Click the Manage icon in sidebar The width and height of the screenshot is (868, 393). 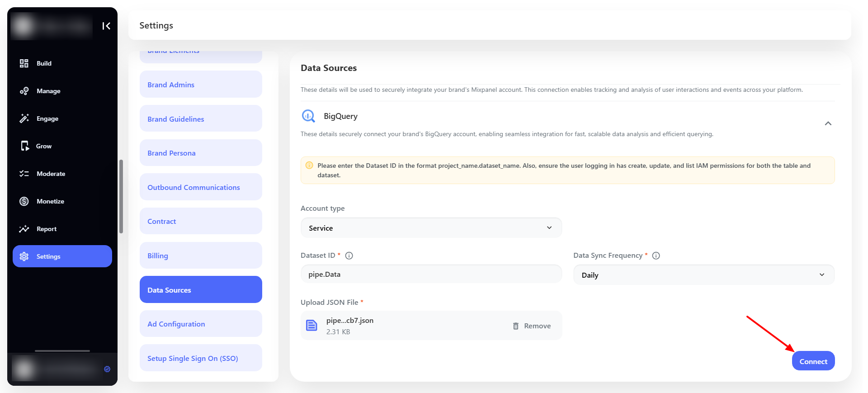(24, 91)
